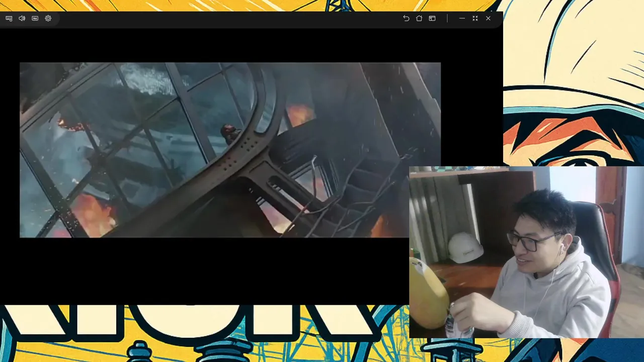
Task: Click the webcam overlay of the streamer
Action: point(526,252)
